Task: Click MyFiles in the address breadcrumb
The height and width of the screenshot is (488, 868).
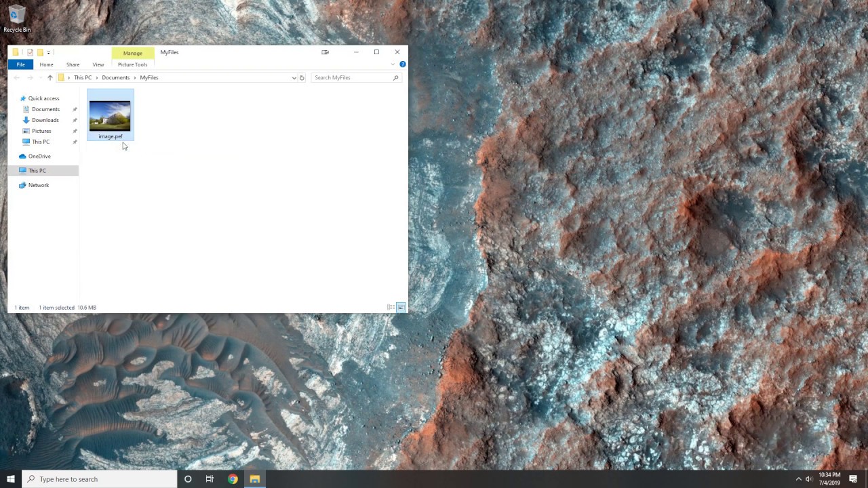Action: click(149, 78)
